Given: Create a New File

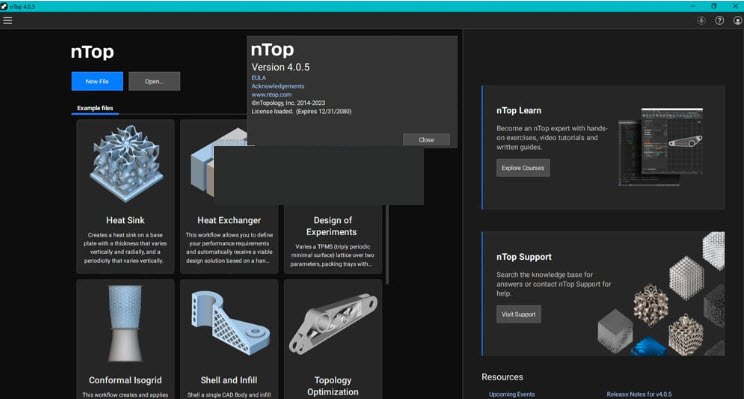Looking at the screenshot, I should point(97,81).
